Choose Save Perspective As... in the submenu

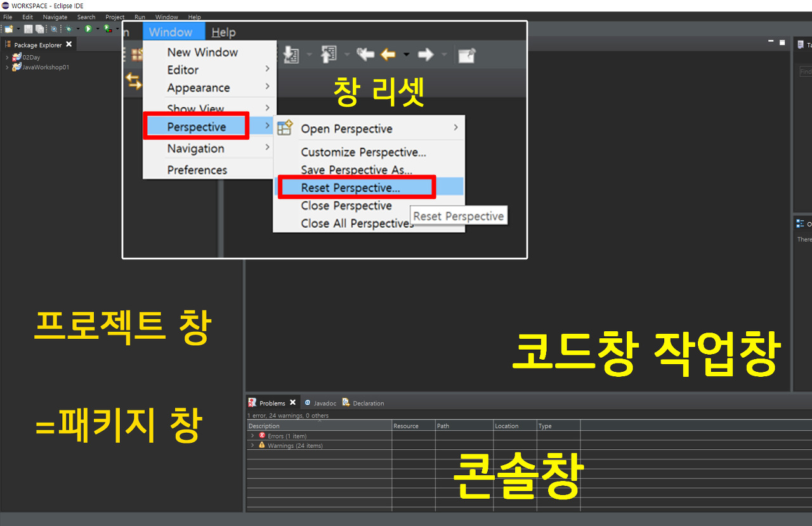pyautogui.click(x=369, y=170)
